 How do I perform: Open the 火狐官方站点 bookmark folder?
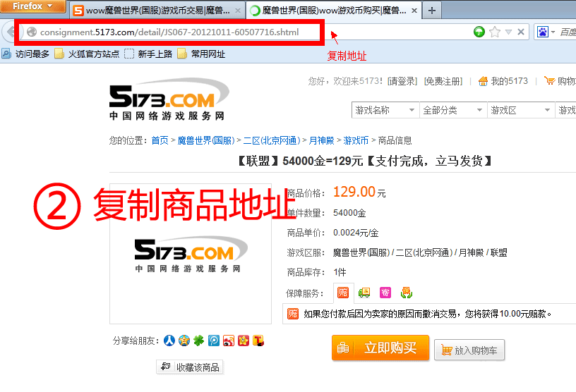pos(87,54)
